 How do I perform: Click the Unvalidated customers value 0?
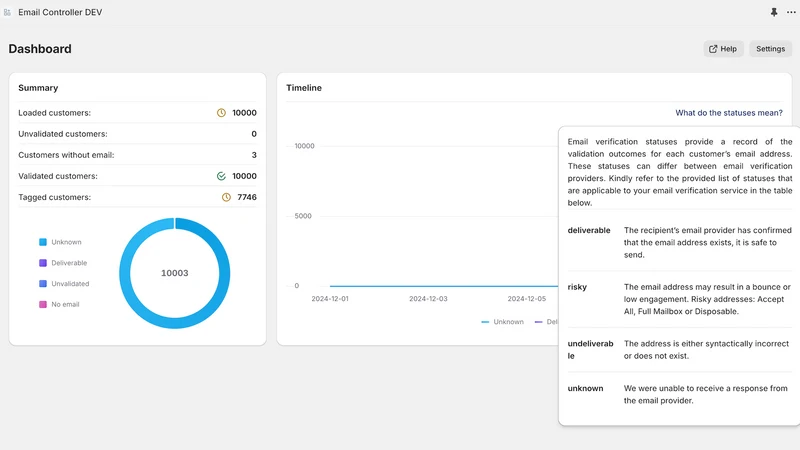pyautogui.click(x=254, y=134)
